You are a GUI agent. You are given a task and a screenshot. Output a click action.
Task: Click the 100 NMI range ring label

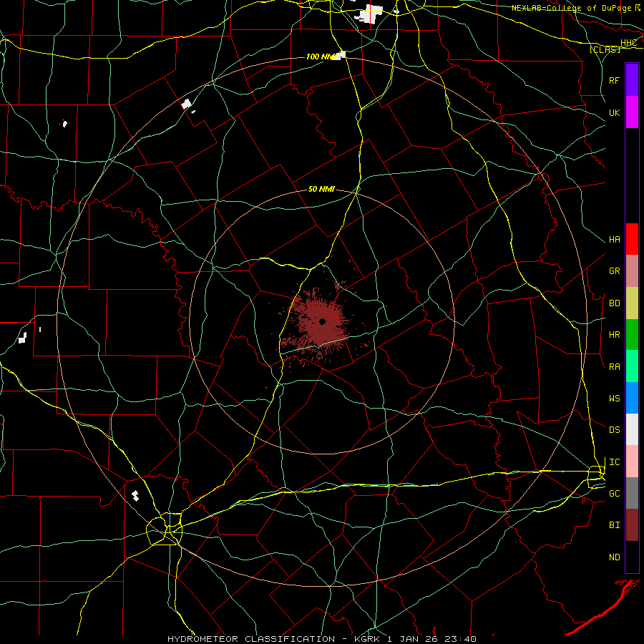(321, 57)
